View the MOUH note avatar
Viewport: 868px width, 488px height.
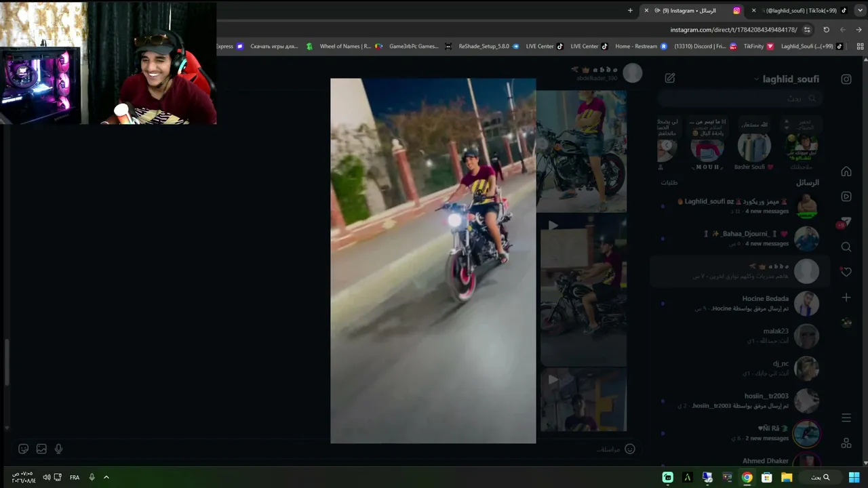click(x=707, y=147)
